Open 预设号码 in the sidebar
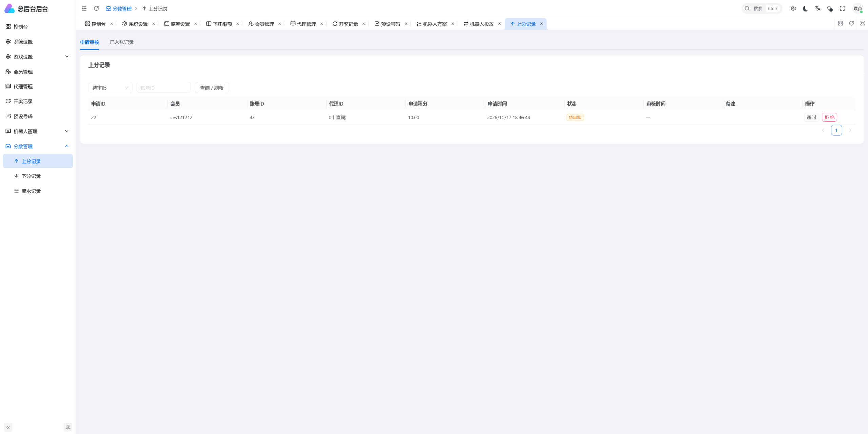This screenshot has height=434, width=868. coord(38,116)
